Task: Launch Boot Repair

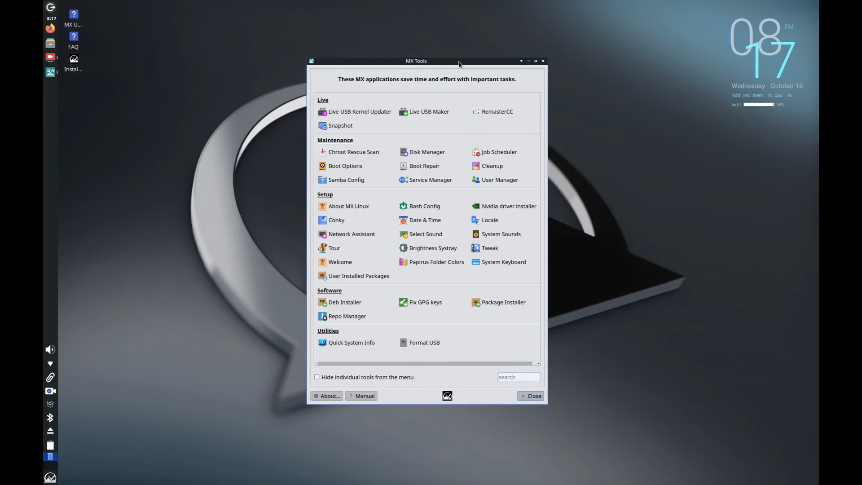Action: point(419,166)
